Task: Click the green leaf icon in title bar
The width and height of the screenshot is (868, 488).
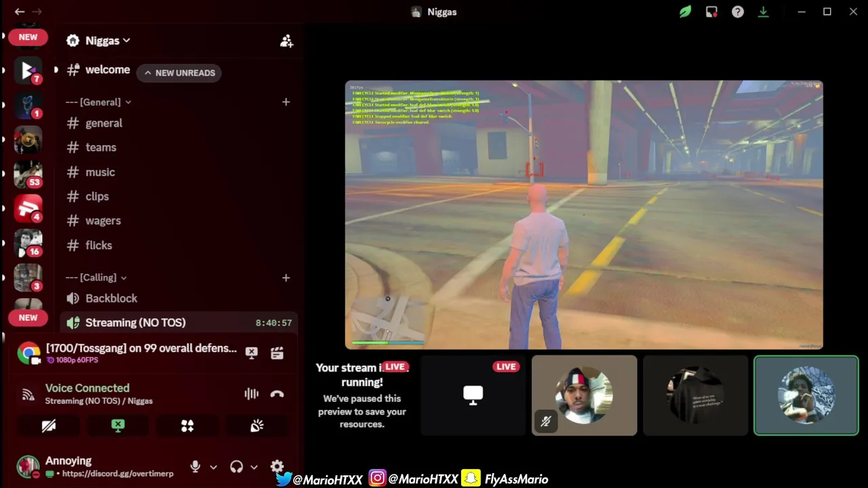Action: point(686,12)
